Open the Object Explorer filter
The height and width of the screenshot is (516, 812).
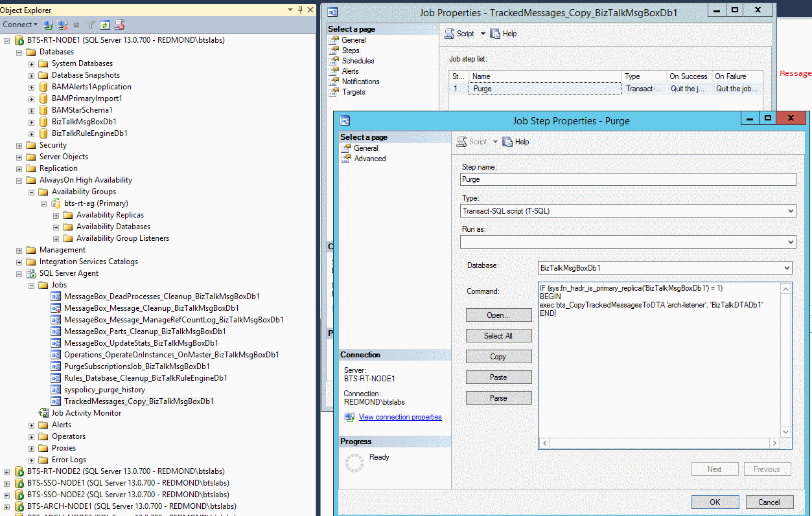91,24
